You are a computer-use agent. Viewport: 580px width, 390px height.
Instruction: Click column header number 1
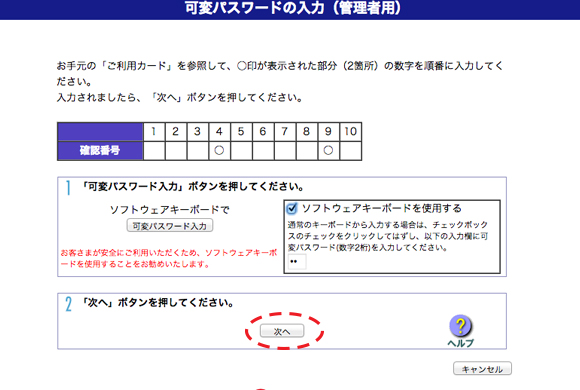154,131
